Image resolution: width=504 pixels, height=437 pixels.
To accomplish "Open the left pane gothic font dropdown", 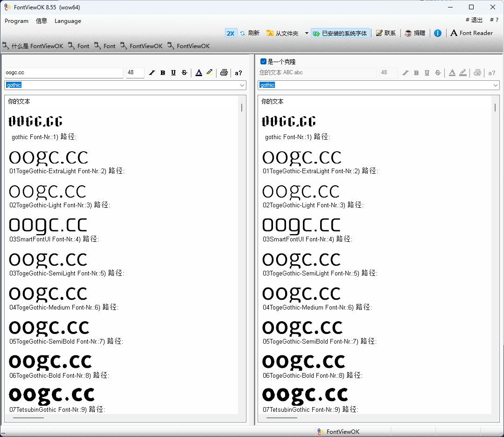I will (242, 85).
